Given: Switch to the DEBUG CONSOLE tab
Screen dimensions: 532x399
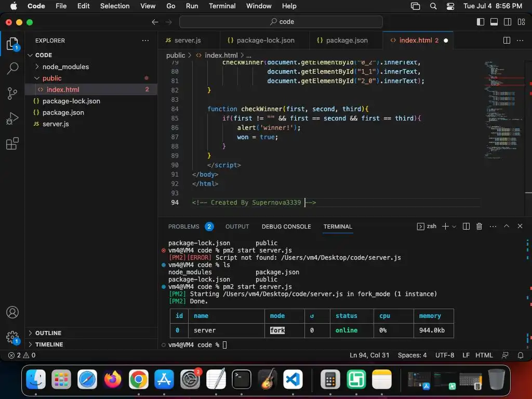Looking at the screenshot, I should (286, 227).
